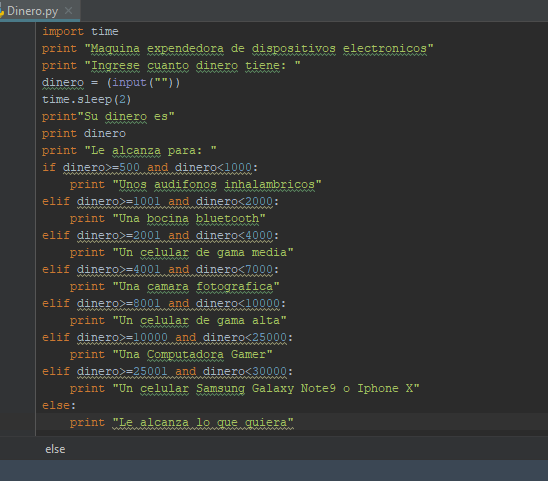
Task: Click the 'elif dinero>=4001 and dinero<7000' line
Action: [x=160, y=270]
